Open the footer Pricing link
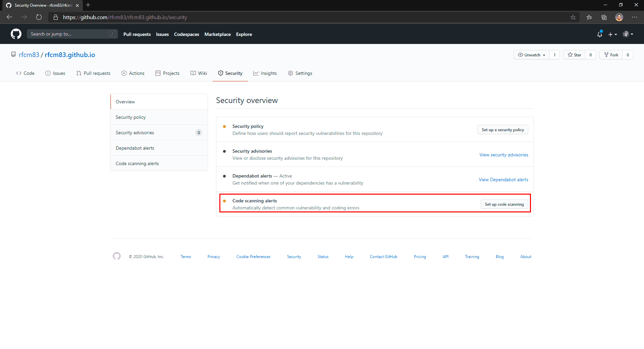Screen dimensions: 644x349 [420, 257]
